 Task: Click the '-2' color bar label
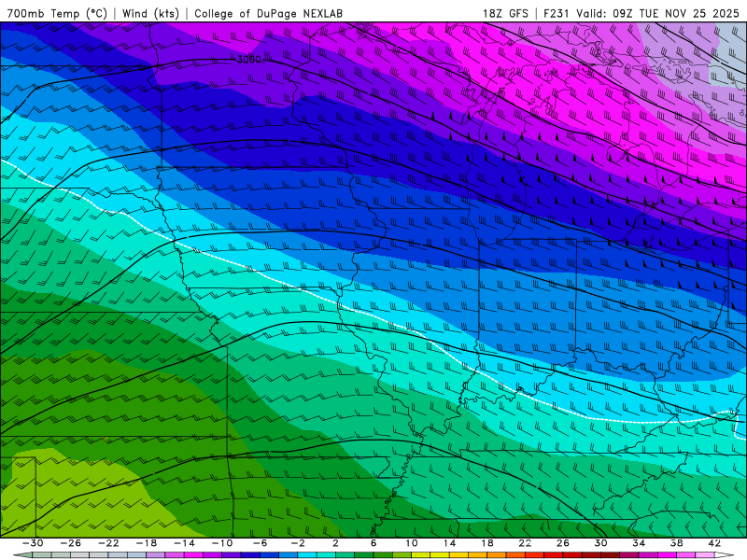coord(298,543)
